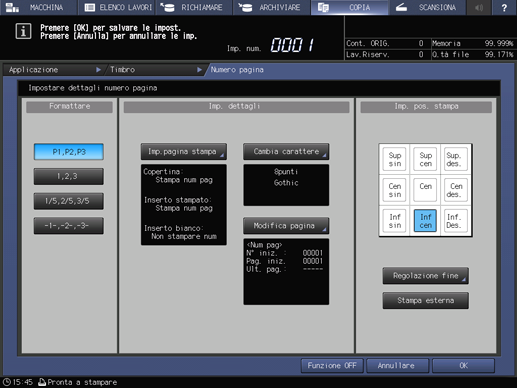
Task: Click the Copertina print settings text box
Action: pos(184,205)
